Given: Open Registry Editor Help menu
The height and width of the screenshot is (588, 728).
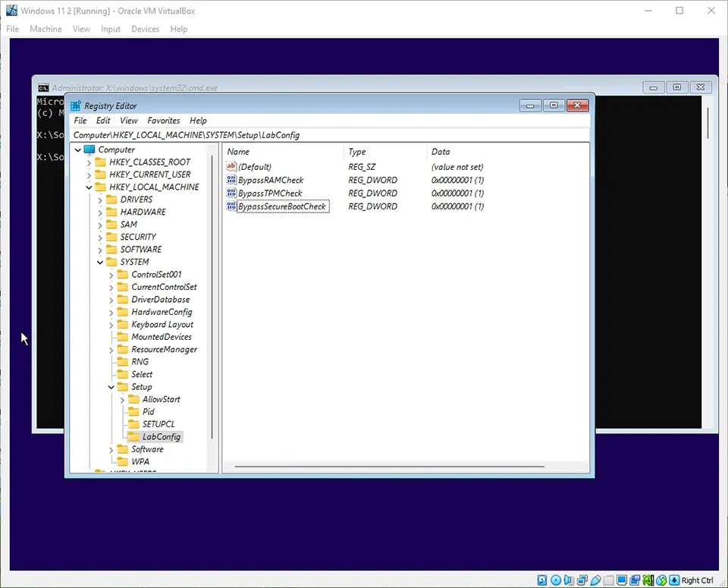Looking at the screenshot, I should click(x=198, y=121).
